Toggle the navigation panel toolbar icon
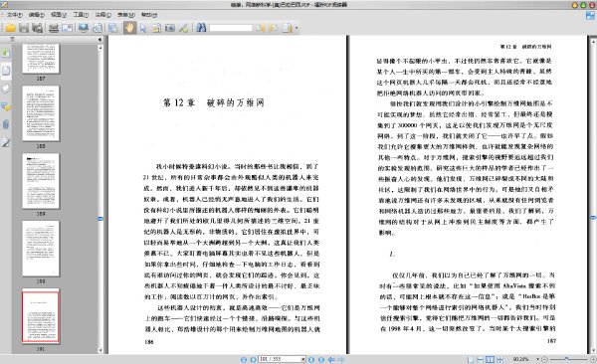Screen dimensions: 597x364 [112, 28]
